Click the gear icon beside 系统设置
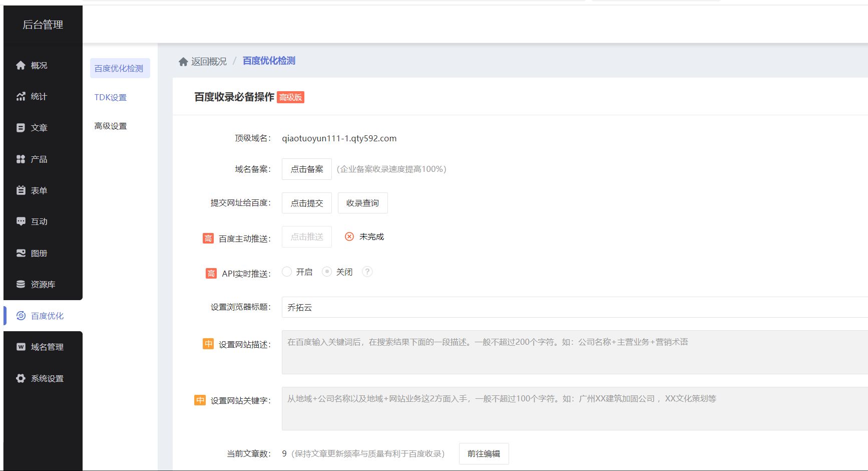Screen dimensions: 868x471 (21, 378)
